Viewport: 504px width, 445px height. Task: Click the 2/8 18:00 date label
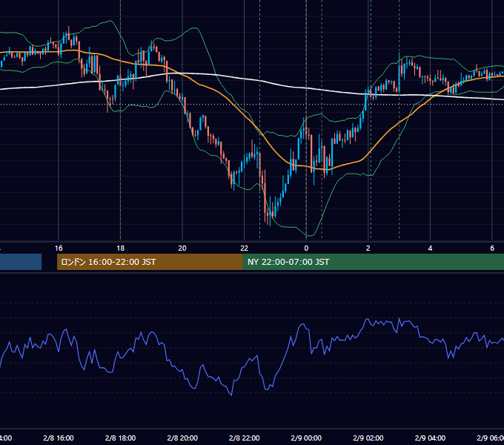point(121,438)
